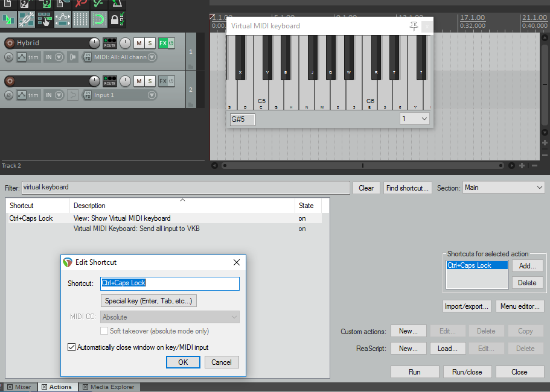Click vertical zoom in plus icon

pos(545,142)
